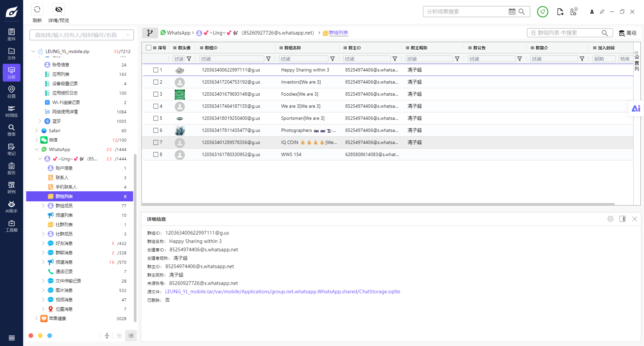Open the 位置 sidebar section

(x=11, y=92)
